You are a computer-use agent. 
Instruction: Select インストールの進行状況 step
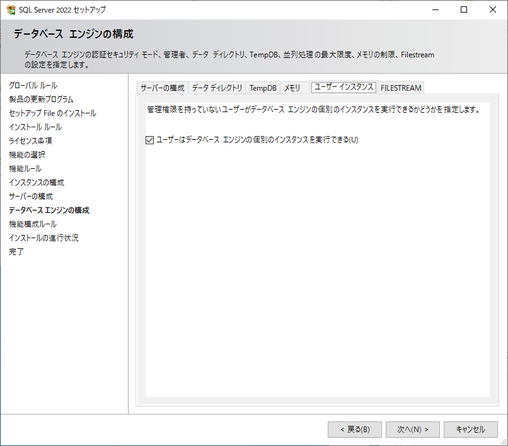(44, 238)
